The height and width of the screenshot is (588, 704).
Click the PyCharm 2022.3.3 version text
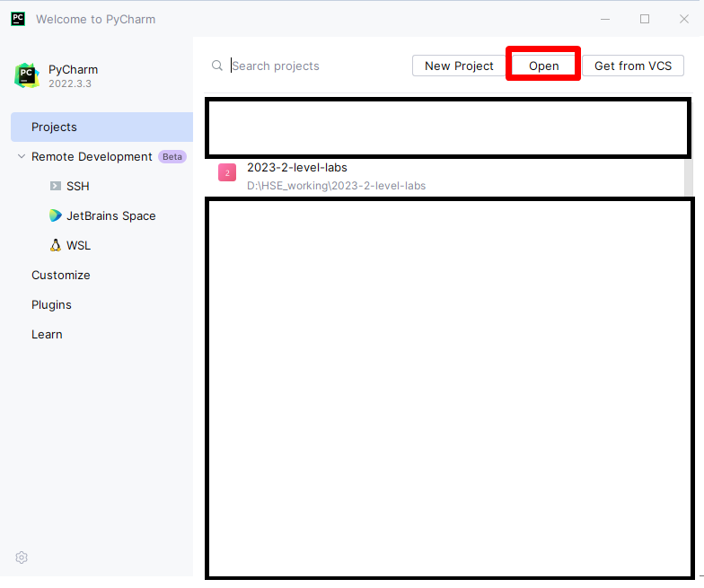coord(70,83)
